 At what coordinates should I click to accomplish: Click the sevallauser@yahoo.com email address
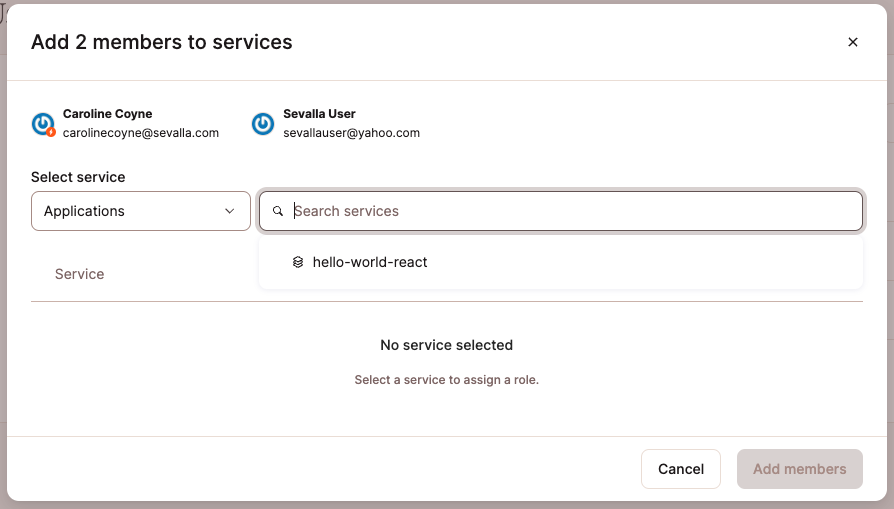[351, 133]
